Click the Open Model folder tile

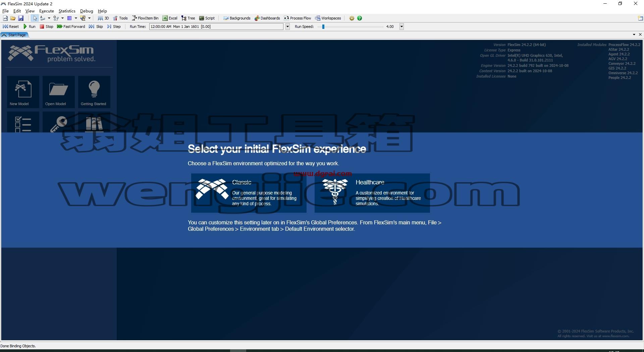tap(58, 92)
